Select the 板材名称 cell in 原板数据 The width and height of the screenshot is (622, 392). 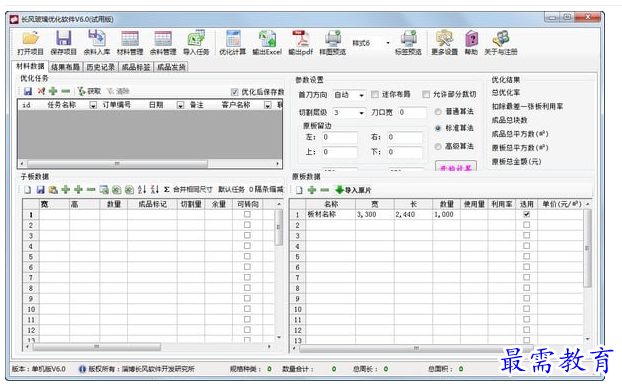(x=331, y=215)
